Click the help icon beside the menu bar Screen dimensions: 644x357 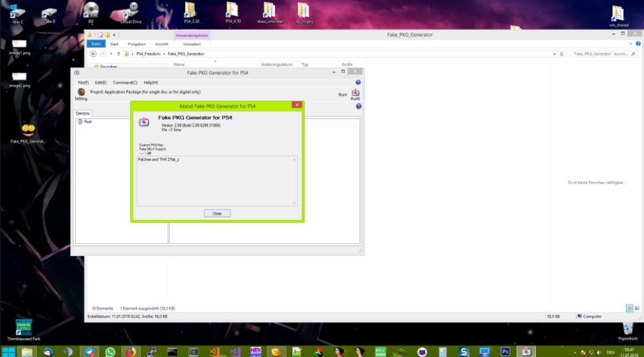point(358,83)
